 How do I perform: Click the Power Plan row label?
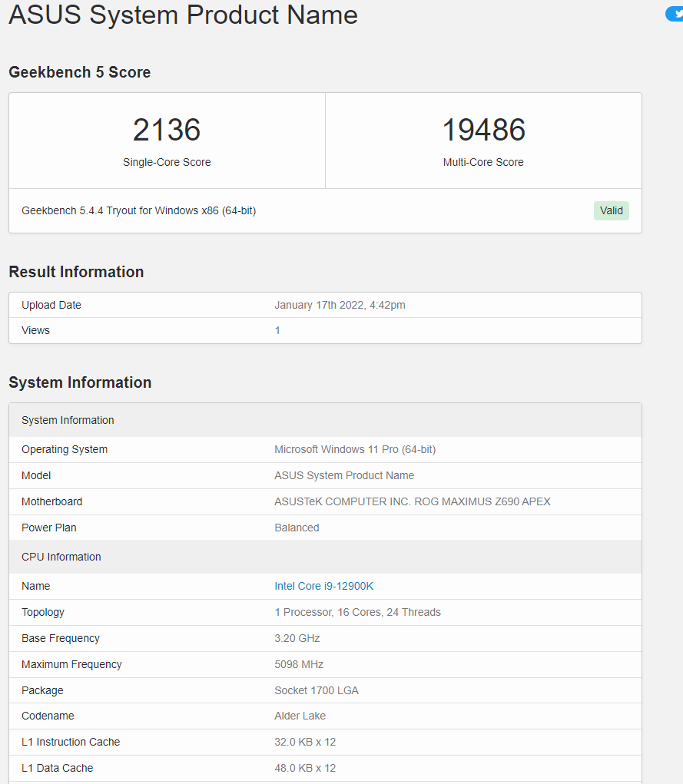48,528
